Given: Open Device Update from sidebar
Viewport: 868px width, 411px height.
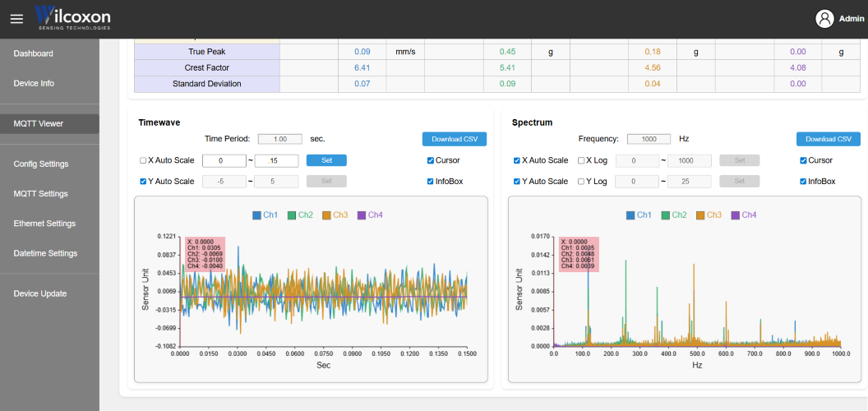Looking at the screenshot, I should coord(40,293).
